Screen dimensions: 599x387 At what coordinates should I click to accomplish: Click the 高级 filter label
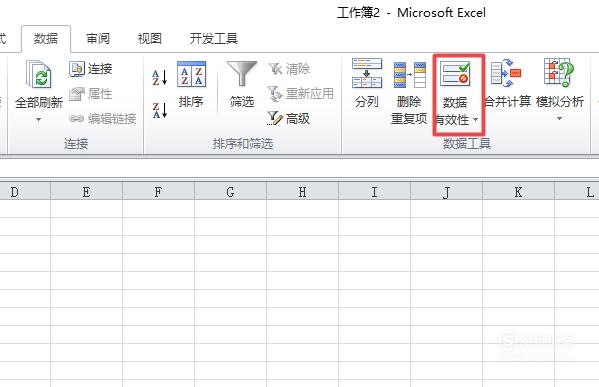click(298, 119)
